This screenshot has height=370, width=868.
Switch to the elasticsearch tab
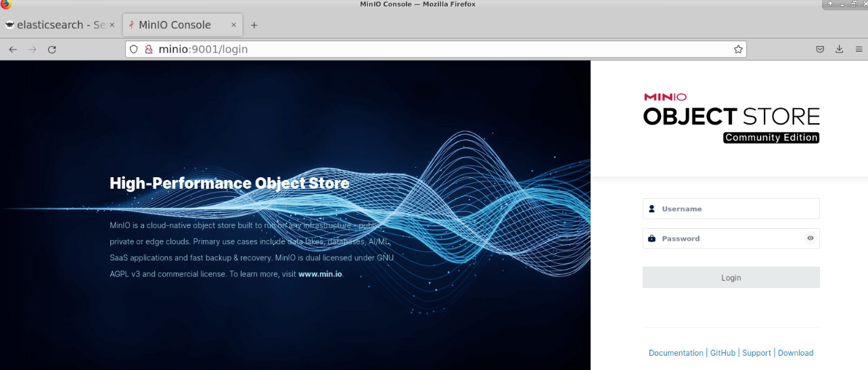pyautogui.click(x=55, y=25)
